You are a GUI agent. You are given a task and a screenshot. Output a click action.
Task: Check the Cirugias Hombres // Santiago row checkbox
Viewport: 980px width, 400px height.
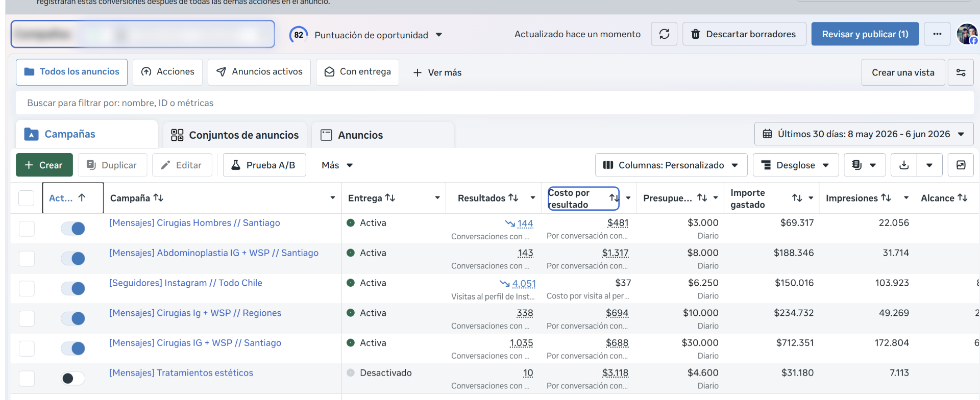(27, 229)
